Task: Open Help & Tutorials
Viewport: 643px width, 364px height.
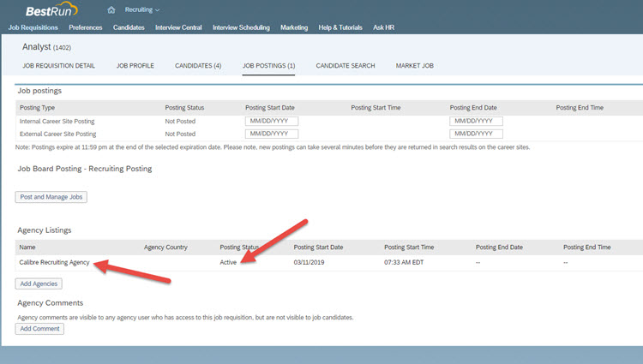Action: (340, 27)
